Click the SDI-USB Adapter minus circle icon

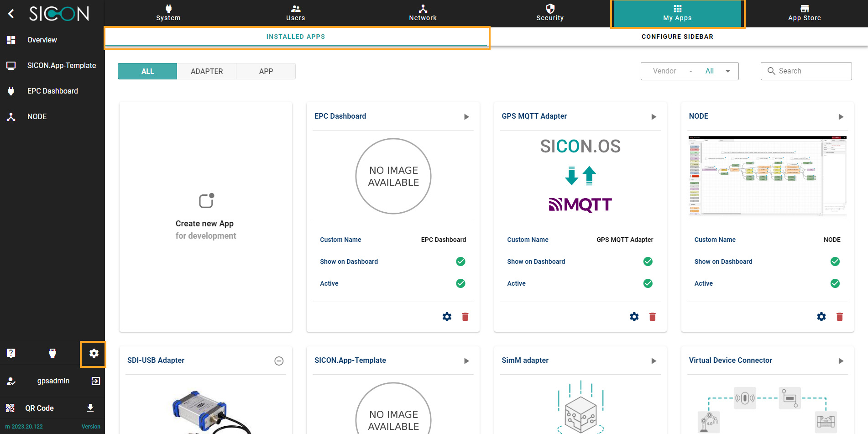(x=279, y=361)
